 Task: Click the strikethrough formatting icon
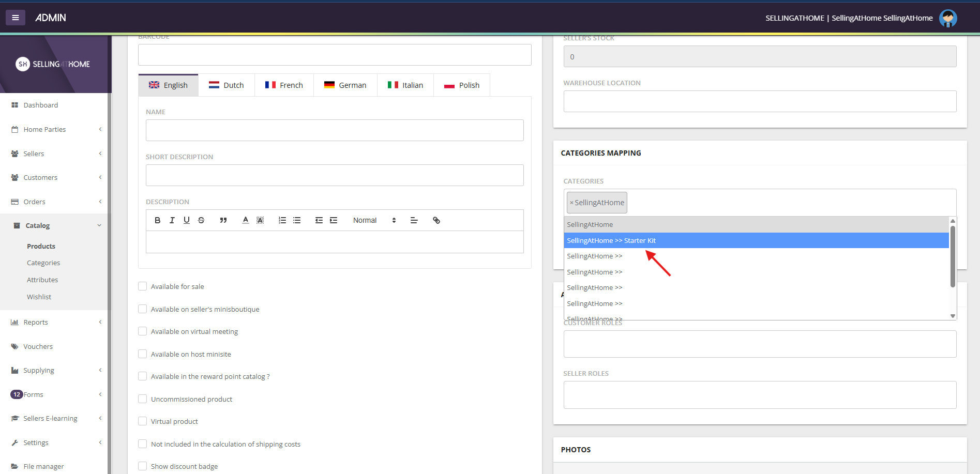pyautogui.click(x=201, y=220)
